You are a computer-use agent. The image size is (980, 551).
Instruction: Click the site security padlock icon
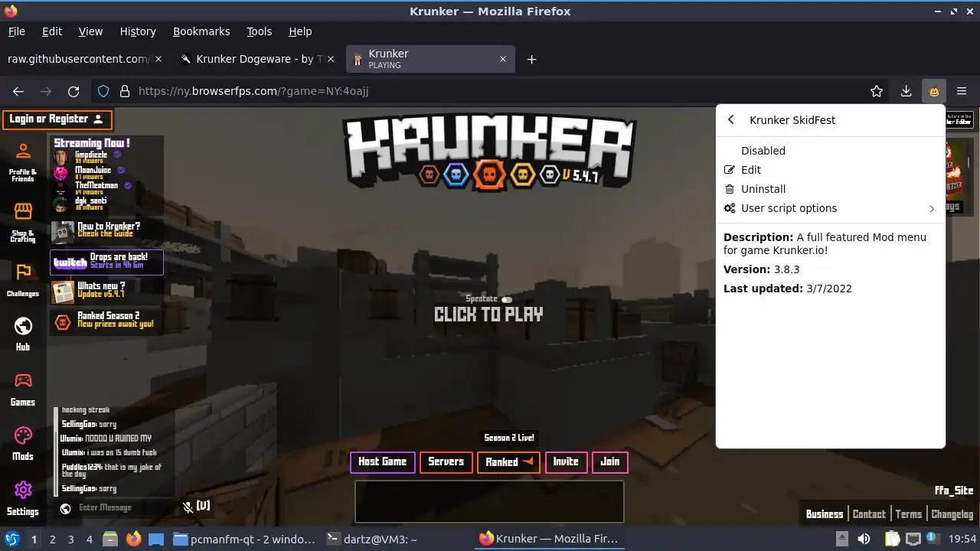(125, 91)
